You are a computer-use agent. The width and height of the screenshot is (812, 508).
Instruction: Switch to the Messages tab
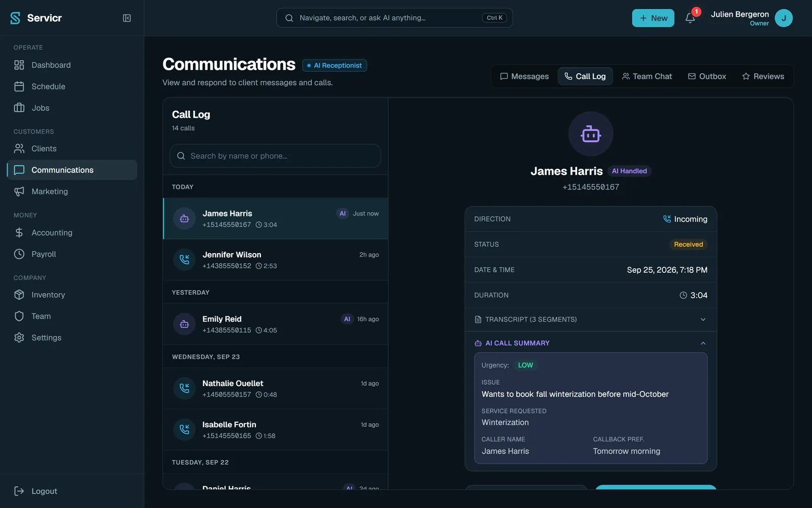pyautogui.click(x=524, y=76)
